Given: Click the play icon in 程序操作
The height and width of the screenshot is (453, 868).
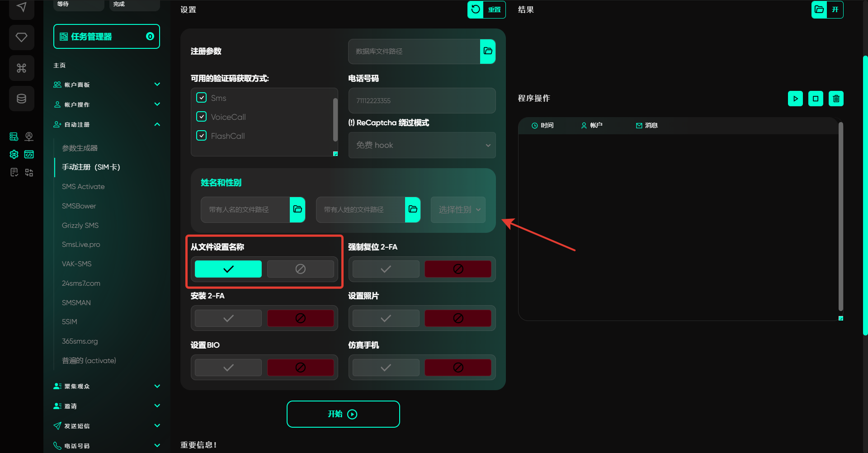Looking at the screenshot, I should coord(795,99).
